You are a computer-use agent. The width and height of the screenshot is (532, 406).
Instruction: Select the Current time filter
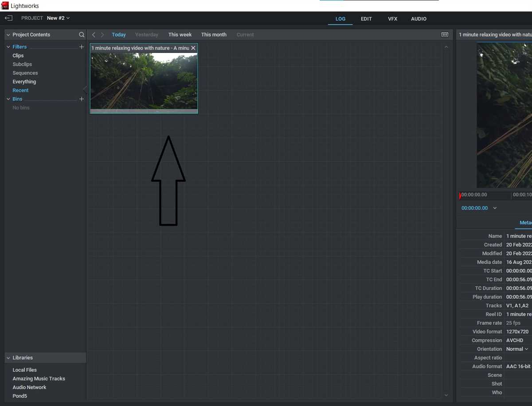coord(245,35)
